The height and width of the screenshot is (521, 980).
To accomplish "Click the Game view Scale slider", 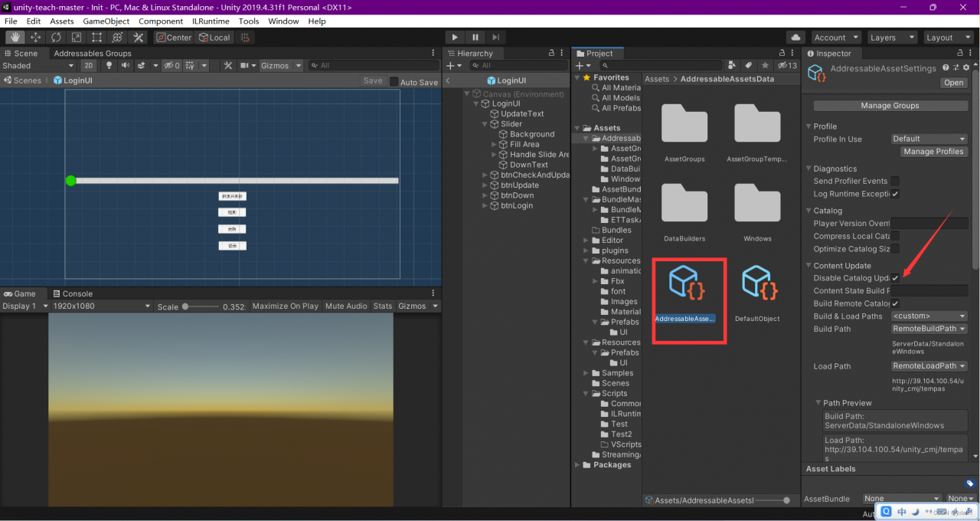I will pyautogui.click(x=201, y=306).
